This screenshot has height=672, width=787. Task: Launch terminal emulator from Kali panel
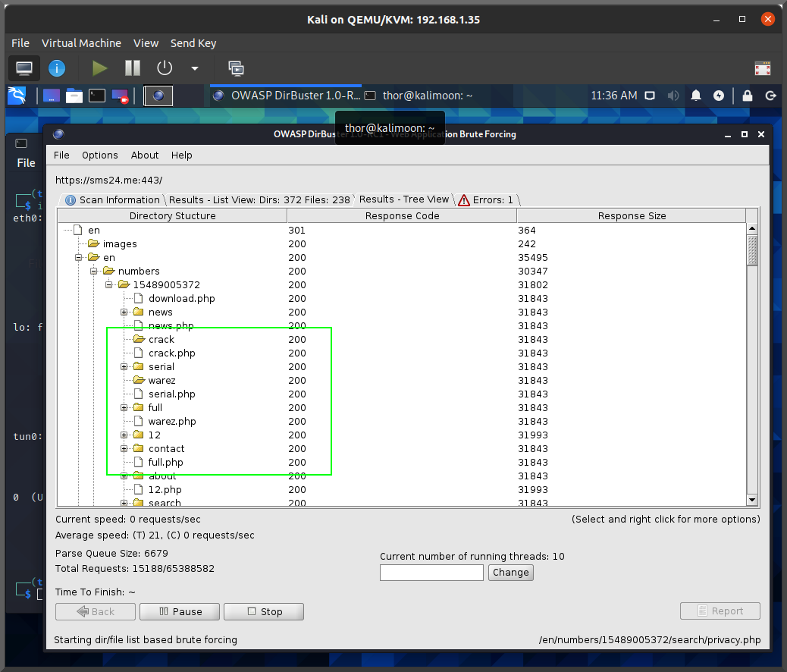(97, 96)
